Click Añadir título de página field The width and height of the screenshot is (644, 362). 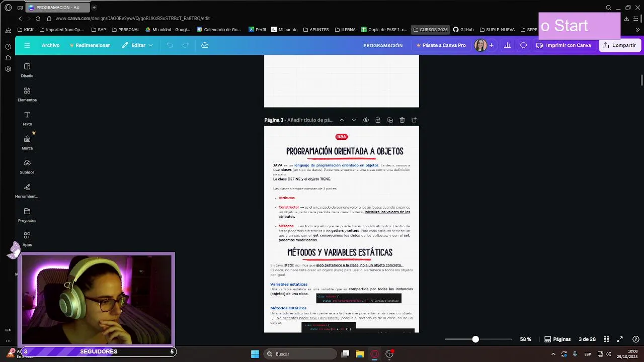pos(310,120)
